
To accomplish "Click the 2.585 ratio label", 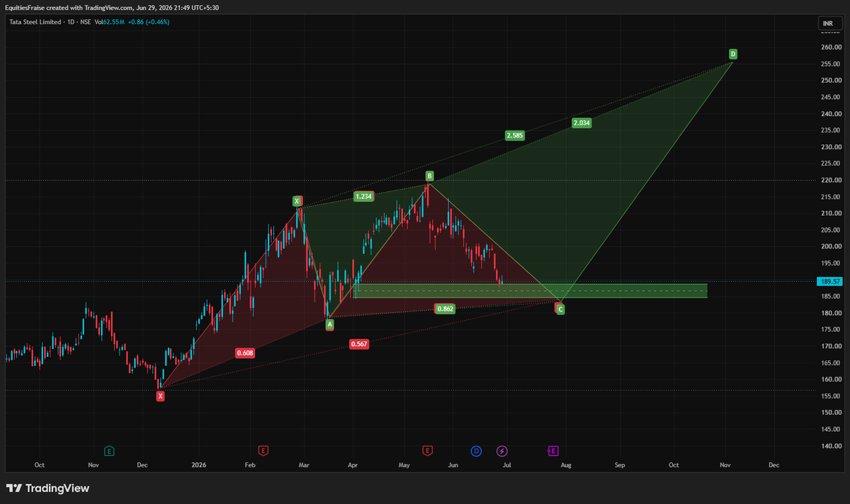I will 515,135.
